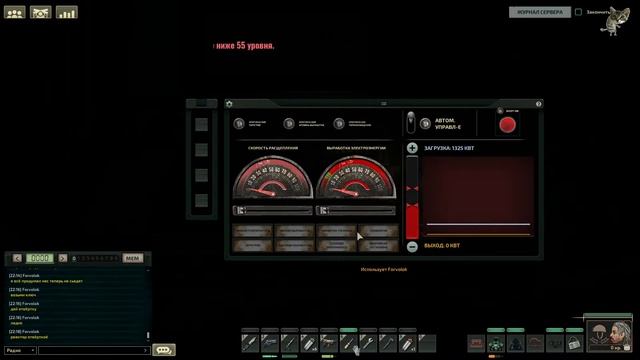Click the ВЫХОД: 0 КВТ readout

pyautogui.click(x=442, y=246)
